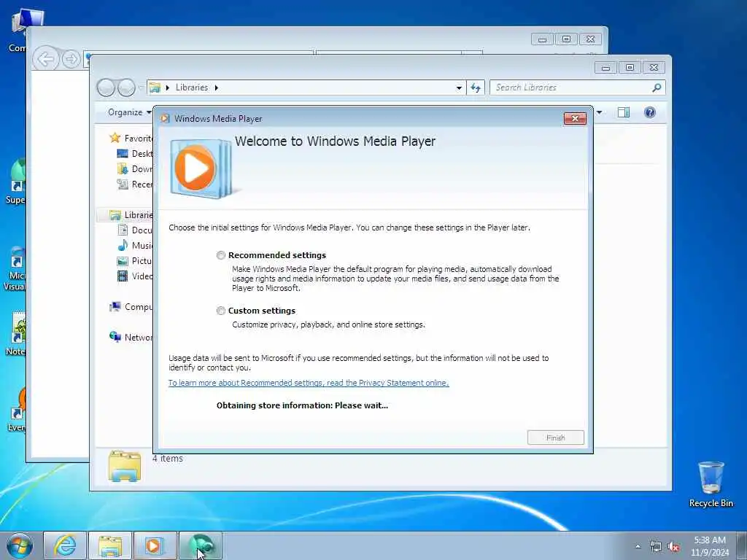Switch to Windows Media Player taskbar button
This screenshot has width=747, height=560.
point(155,545)
